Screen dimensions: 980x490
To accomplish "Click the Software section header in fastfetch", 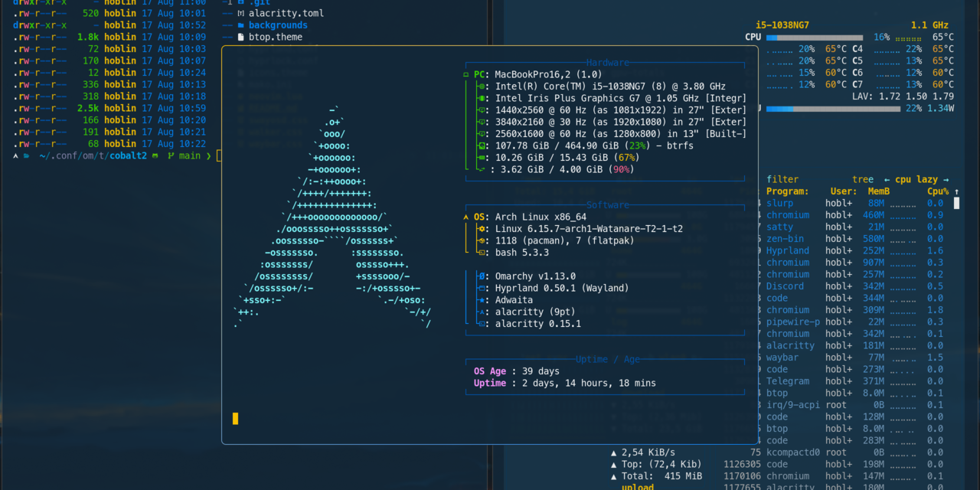I will 606,205.
